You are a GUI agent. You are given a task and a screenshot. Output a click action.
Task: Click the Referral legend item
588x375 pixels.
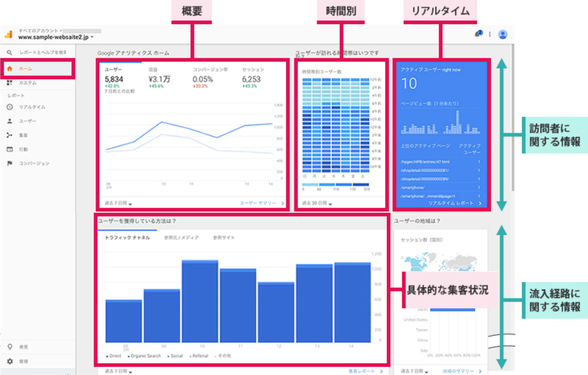pos(198,356)
